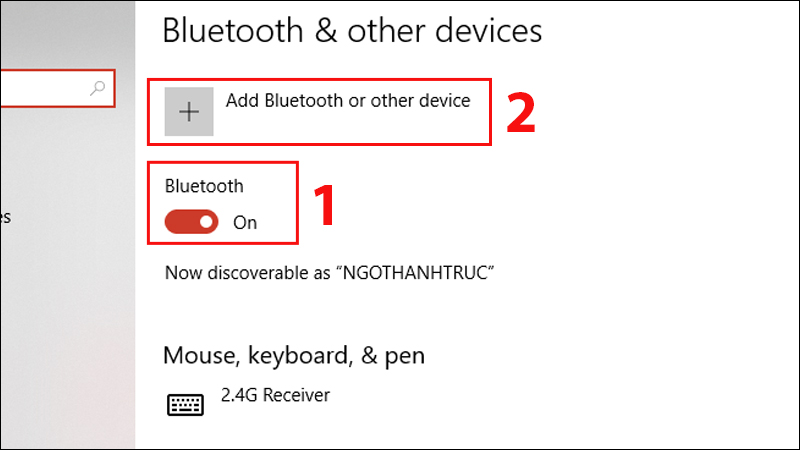Viewport: 800px width, 450px height.
Task: Turn off the Bluetooth toggle
Action: (191, 222)
